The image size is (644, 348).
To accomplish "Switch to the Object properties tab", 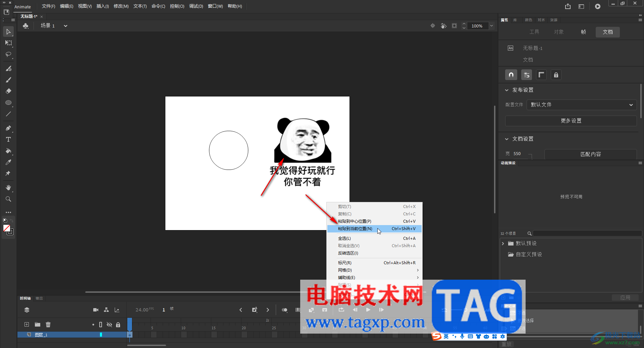I will 559,32.
